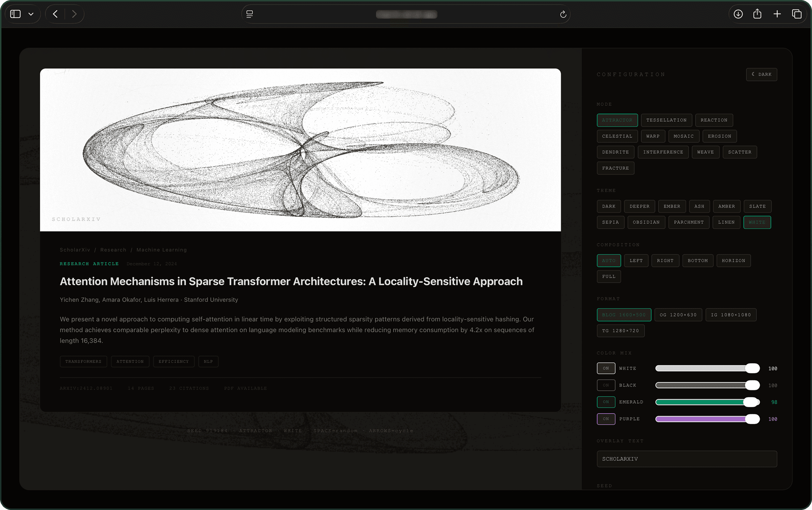Apply the DARK theme chip
The height and width of the screenshot is (510, 812).
pyautogui.click(x=609, y=206)
